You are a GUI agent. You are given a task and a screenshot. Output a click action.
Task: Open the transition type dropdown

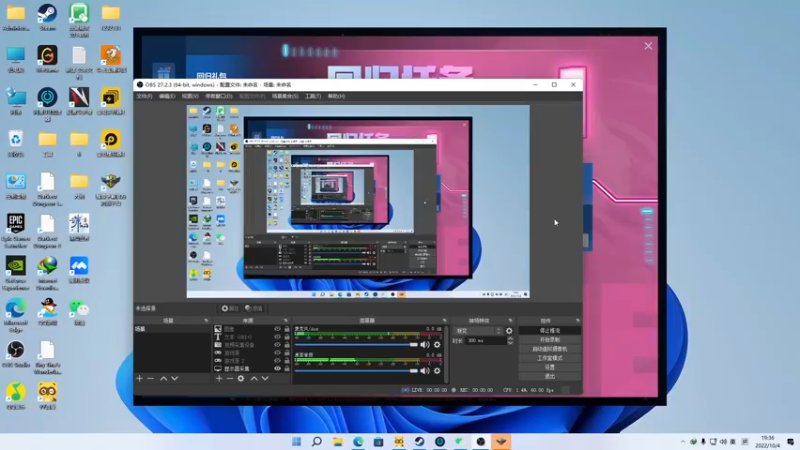478,331
